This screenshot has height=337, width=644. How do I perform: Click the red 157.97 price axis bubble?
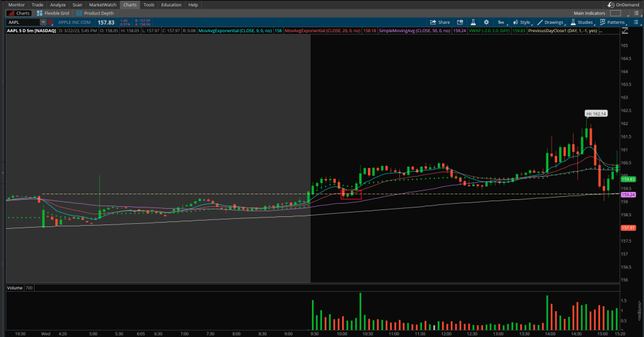tap(628, 228)
